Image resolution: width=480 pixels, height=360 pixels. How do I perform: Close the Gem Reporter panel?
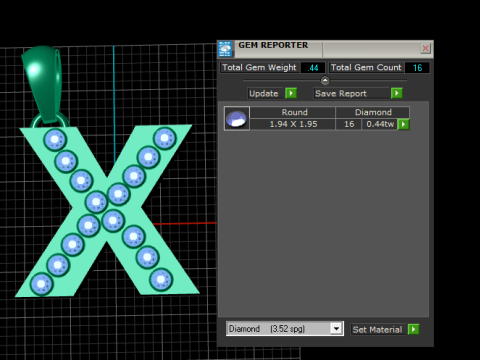(x=425, y=48)
